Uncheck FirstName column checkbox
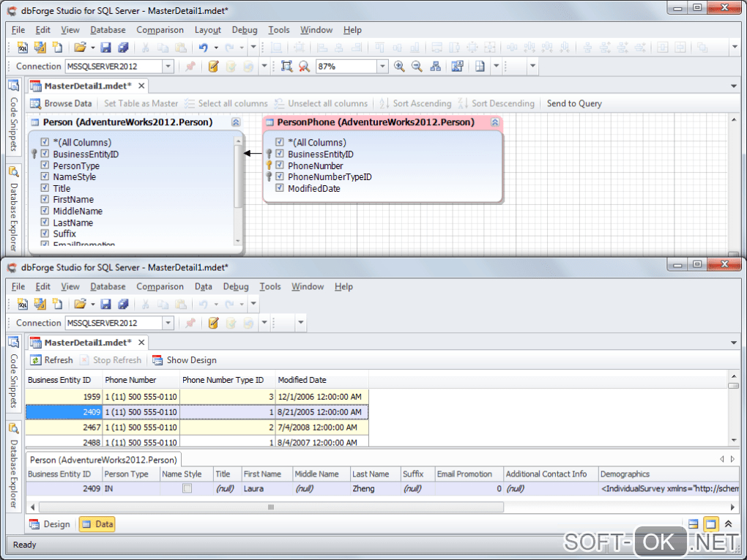This screenshot has width=747, height=560. 45,199
